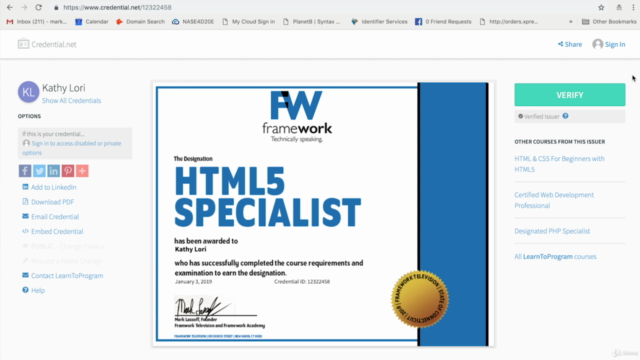Click the browser forward arrow
Viewport: 640px width, 360px height.
[x=24, y=7]
